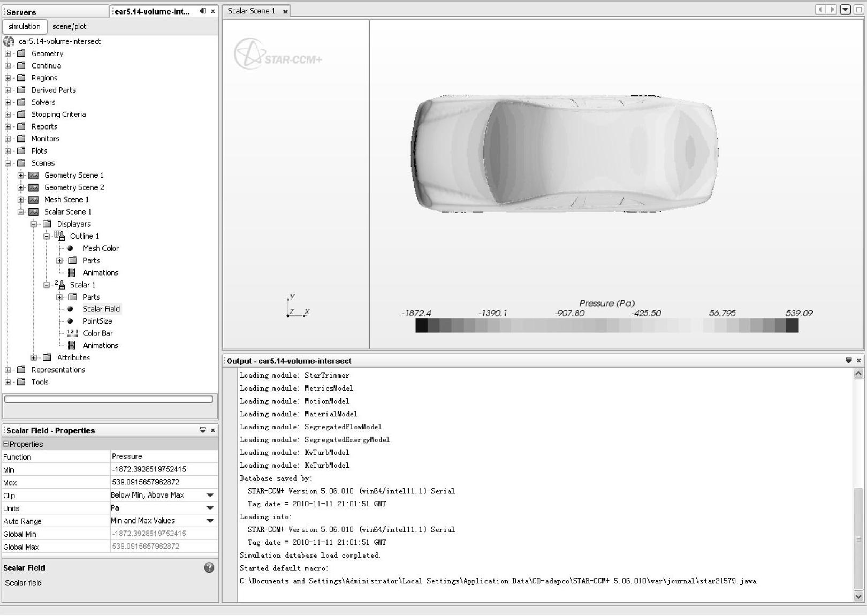Expand the Solvers node
The height and width of the screenshot is (616, 867).
[x=8, y=102]
